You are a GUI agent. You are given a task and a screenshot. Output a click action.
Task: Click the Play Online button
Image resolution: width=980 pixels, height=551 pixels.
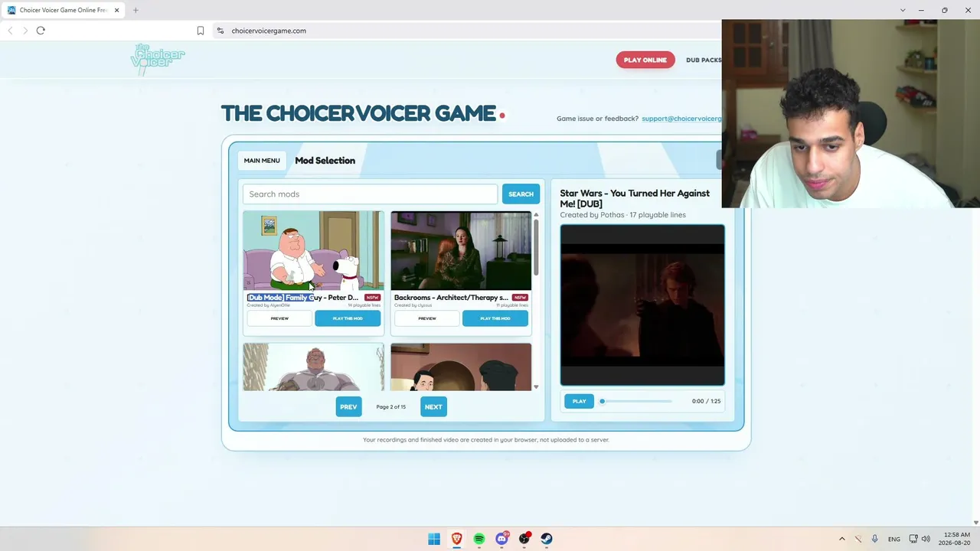point(645,60)
